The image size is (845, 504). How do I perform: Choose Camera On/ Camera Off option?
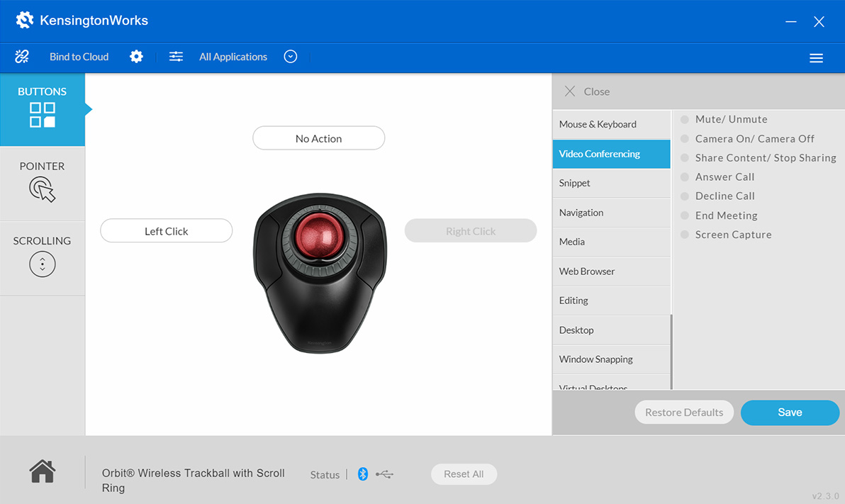(685, 138)
